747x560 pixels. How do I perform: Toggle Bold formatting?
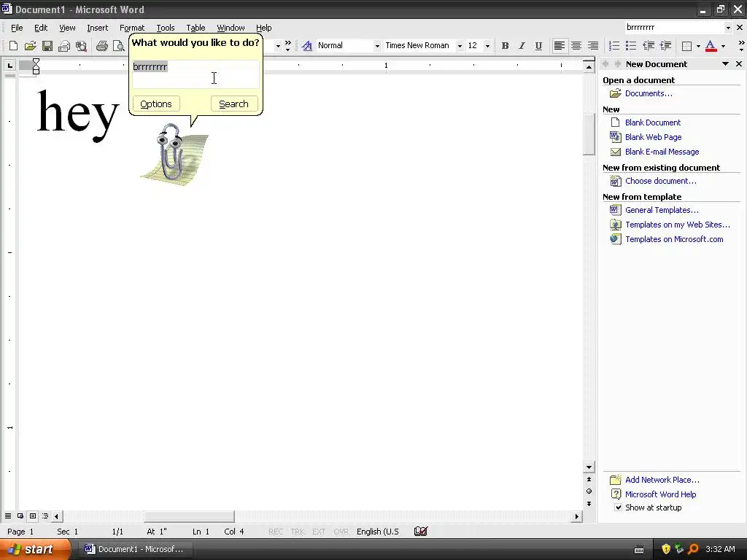(505, 46)
